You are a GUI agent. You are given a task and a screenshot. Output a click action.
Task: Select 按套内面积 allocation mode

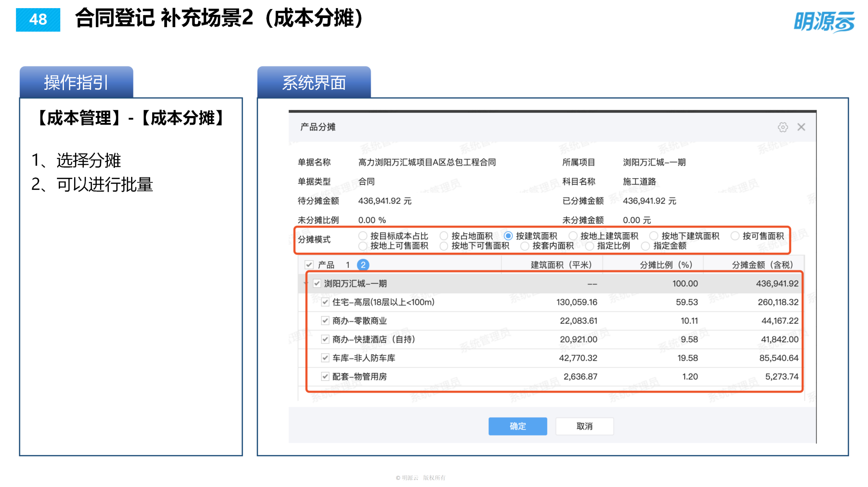pyautogui.click(x=525, y=246)
